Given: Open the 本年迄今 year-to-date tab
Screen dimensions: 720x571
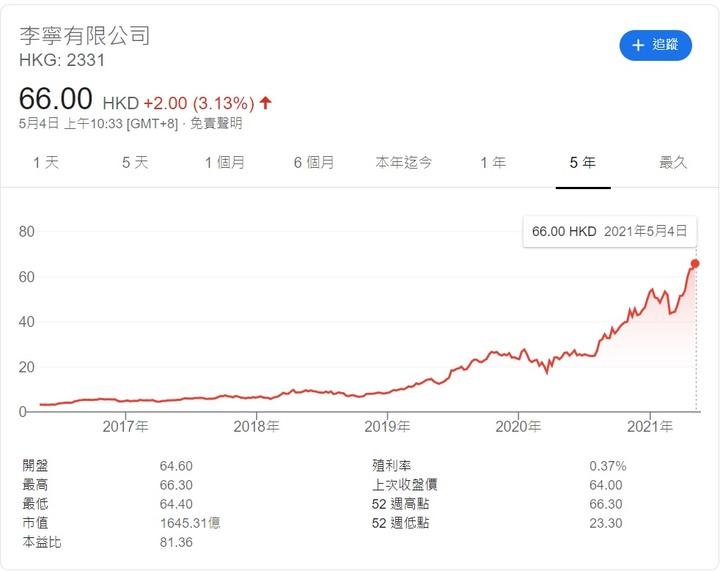Looking at the screenshot, I should (404, 162).
